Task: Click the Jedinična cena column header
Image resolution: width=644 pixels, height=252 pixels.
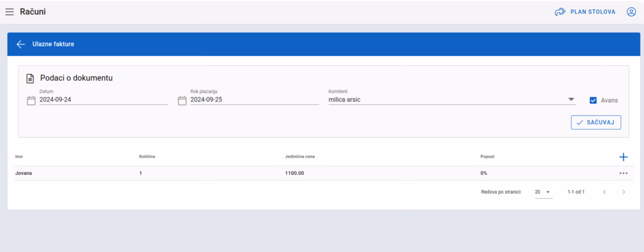Action: tap(300, 157)
